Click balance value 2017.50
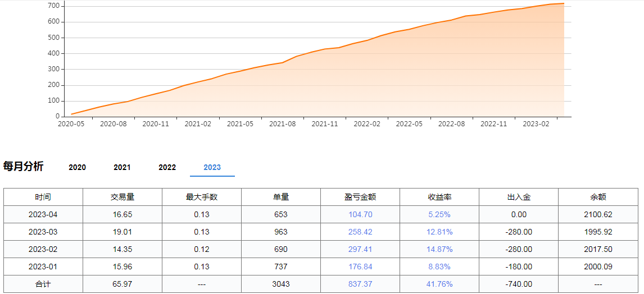644x294 pixels. (x=598, y=249)
